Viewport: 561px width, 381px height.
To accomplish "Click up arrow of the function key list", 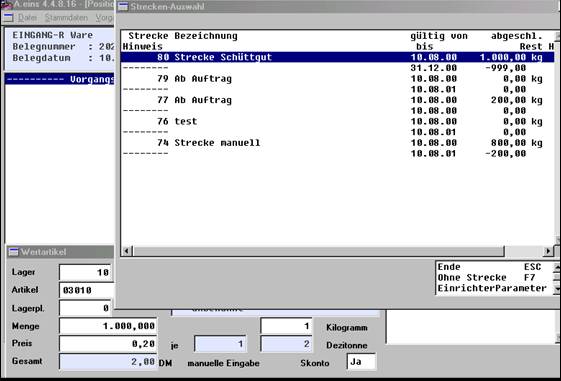I will [x=557, y=267].
